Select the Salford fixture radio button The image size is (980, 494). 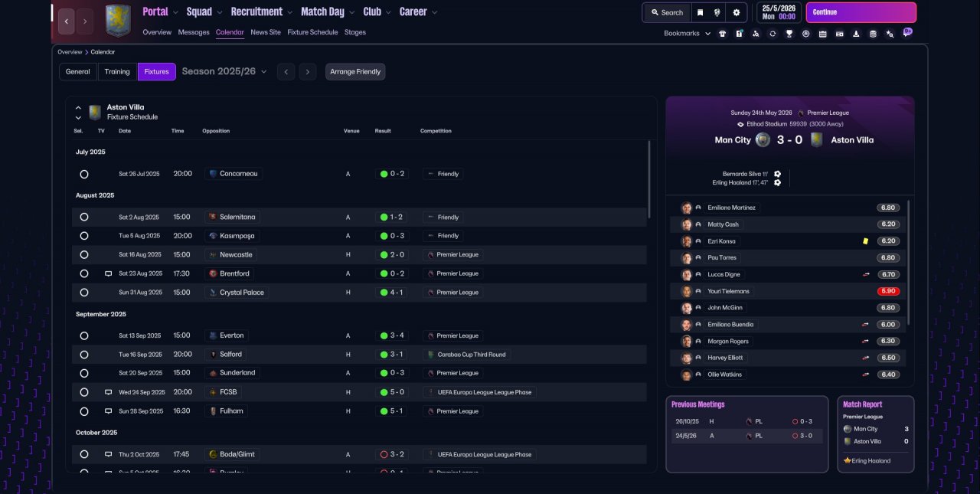tap(84, 355)
